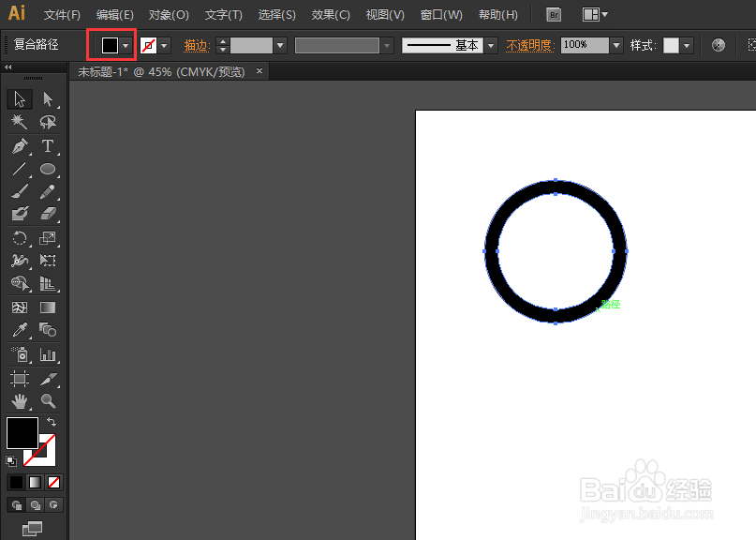756x540 pixels.
Task: Select the Zoom tool
Action: [x=47, y=401]
